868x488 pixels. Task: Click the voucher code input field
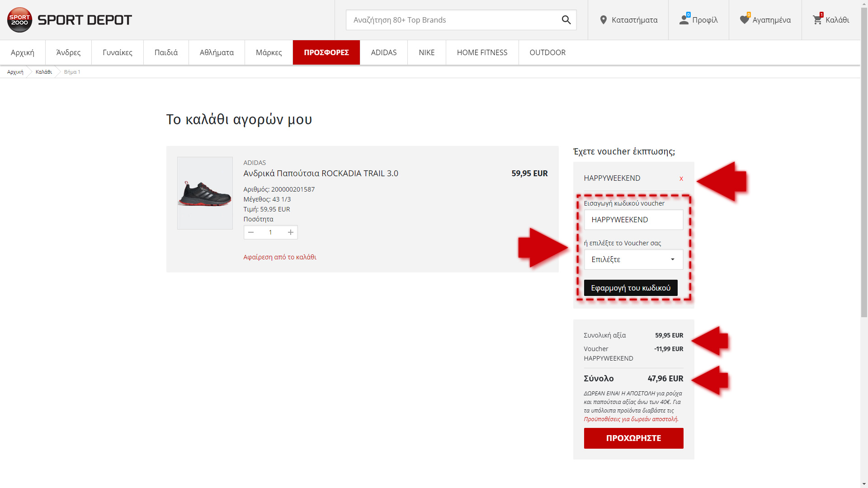[633, 220]
